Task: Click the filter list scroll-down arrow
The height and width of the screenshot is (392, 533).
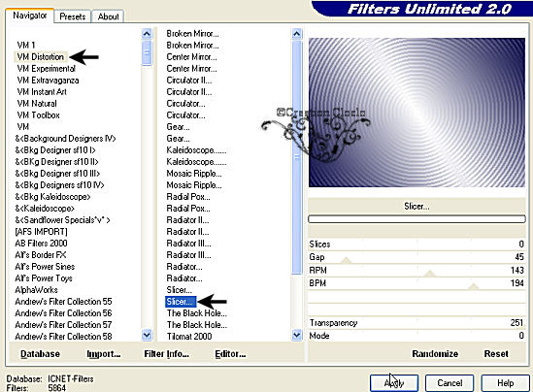Action: tap(297, 335)
